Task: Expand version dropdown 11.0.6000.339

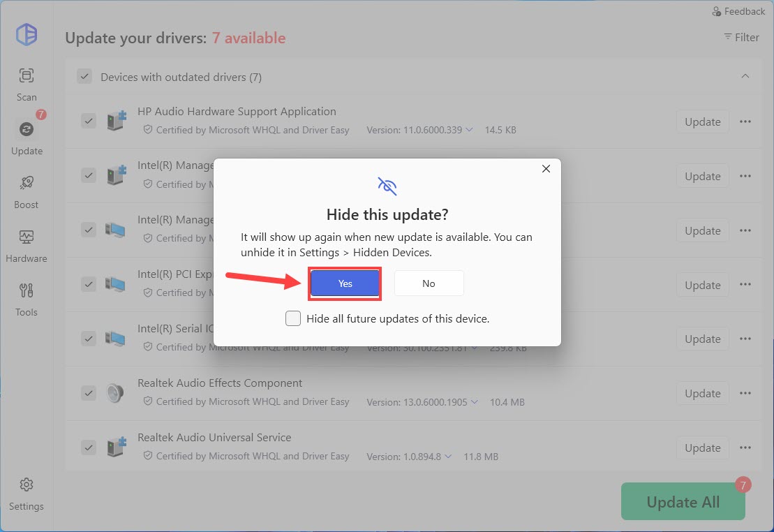Action: pos(469,130)
